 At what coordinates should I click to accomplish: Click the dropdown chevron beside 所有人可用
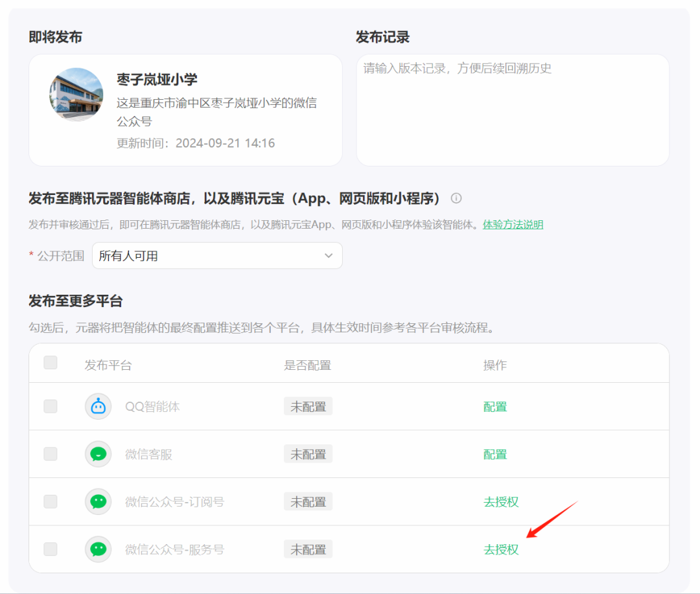pyautogui.click(x=328, y=256)
